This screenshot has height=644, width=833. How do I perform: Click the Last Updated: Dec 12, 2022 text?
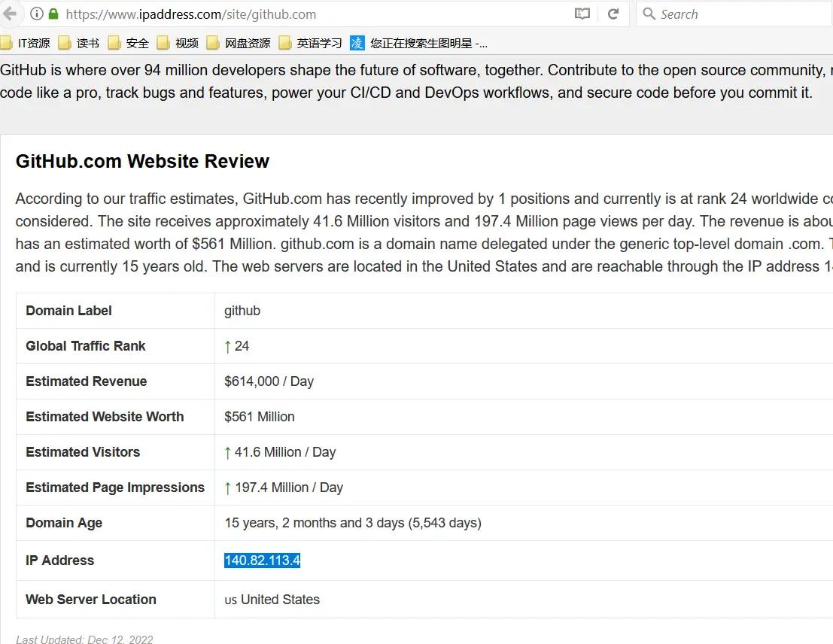(x=84, y=639)
